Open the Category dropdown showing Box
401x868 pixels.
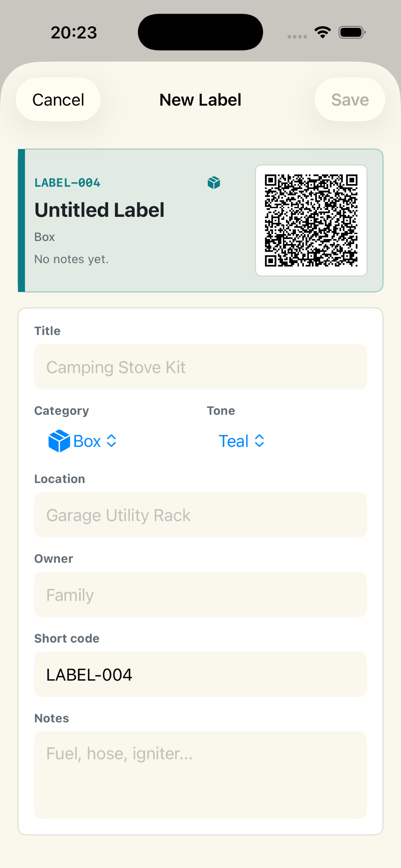point(82,441)
